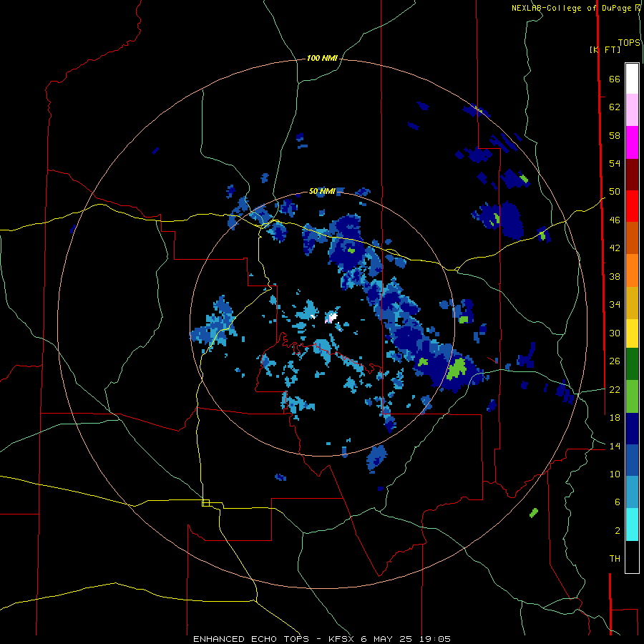Click the yellow swatch near 30
This screenshot has width=644, height=644.
pos(632,333)
